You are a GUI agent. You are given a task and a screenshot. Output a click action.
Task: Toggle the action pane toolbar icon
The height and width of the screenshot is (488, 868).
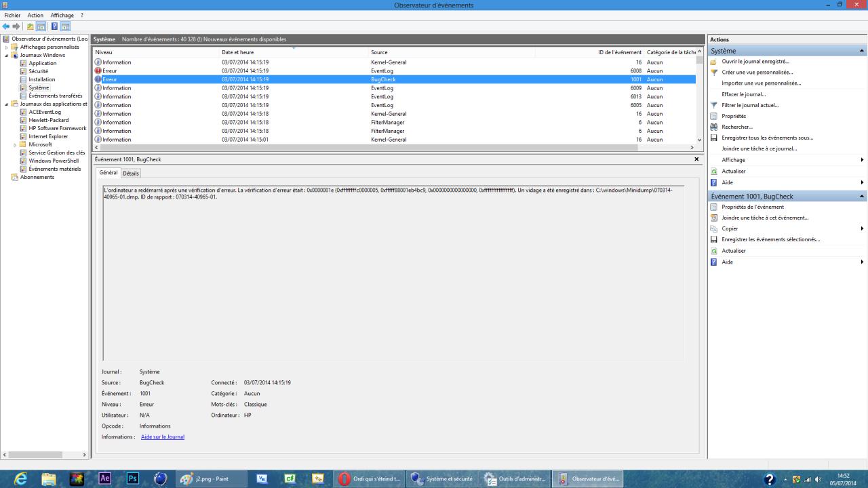click(x=66, y=26)
